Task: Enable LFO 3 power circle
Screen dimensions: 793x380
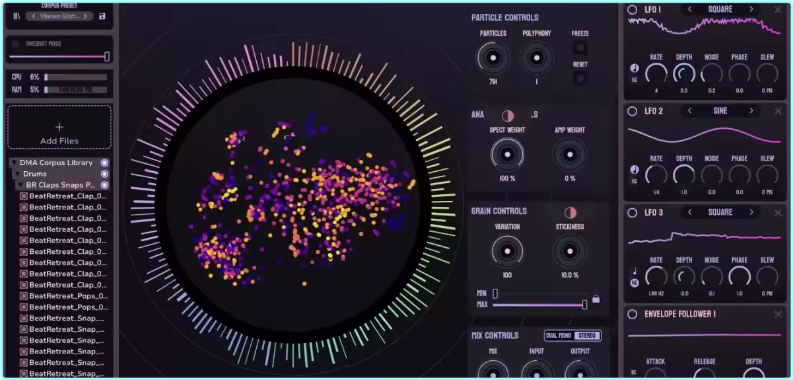Action: (632, 213)
